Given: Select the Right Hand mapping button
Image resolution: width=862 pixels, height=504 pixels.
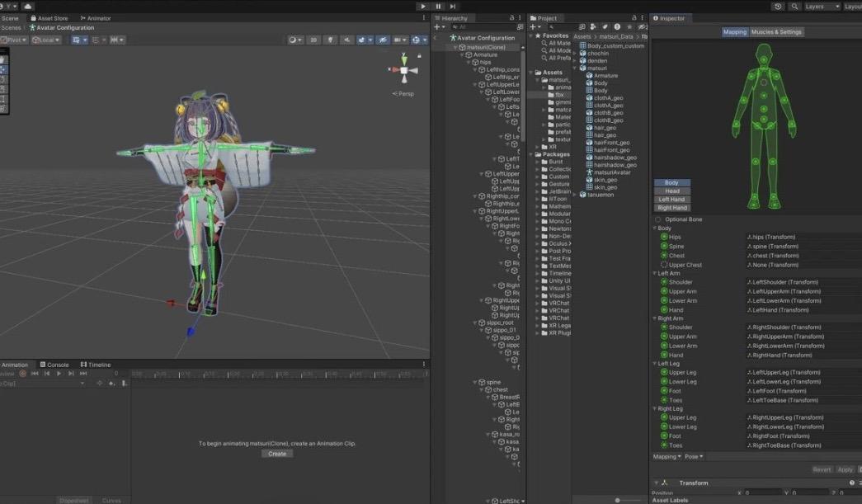Looking at the screenshot, I should (x=671, y=209).
